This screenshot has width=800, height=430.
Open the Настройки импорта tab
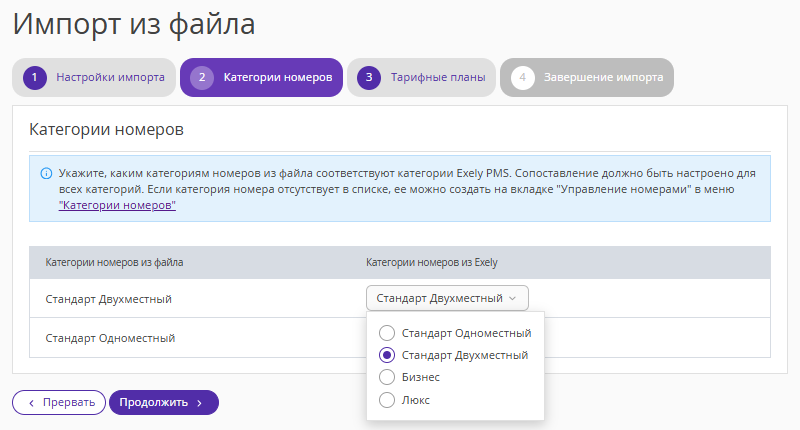point(94,78)
